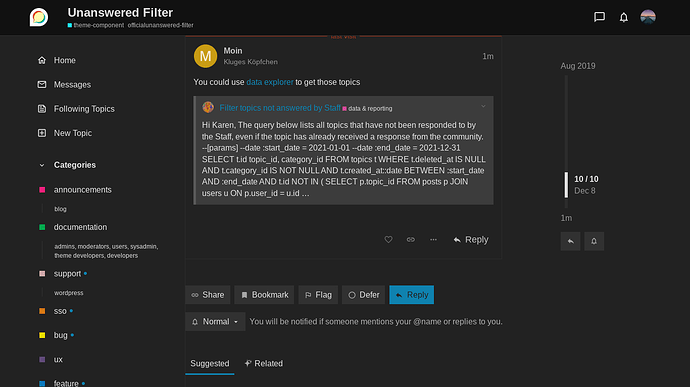Open the officialunanswered-filter tag
Image resolution: width=690 pixels, height=387 pixels.
161,26
